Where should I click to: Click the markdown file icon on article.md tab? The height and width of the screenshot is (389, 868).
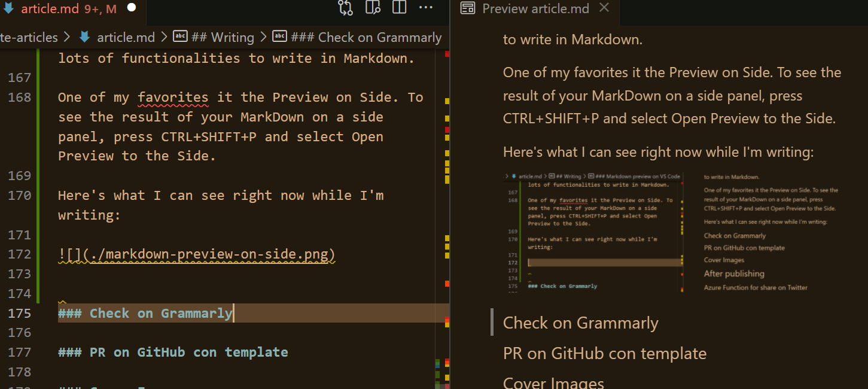[9, 8]
